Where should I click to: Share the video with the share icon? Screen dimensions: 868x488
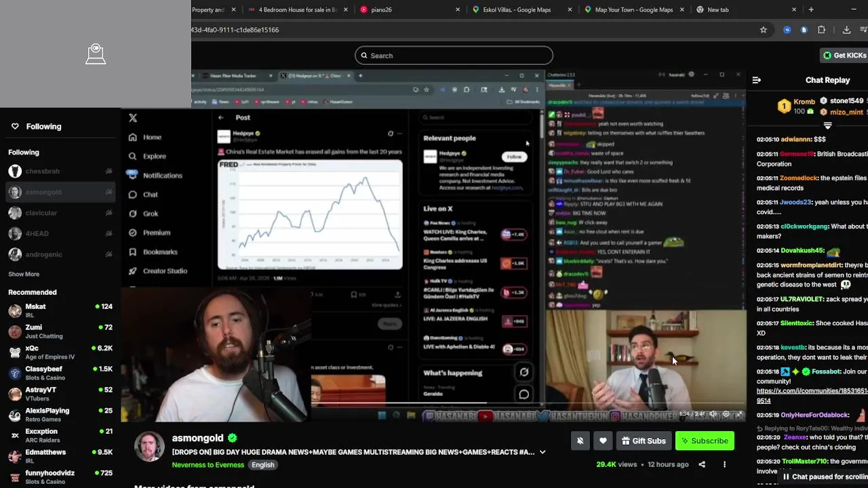(702, 464)
